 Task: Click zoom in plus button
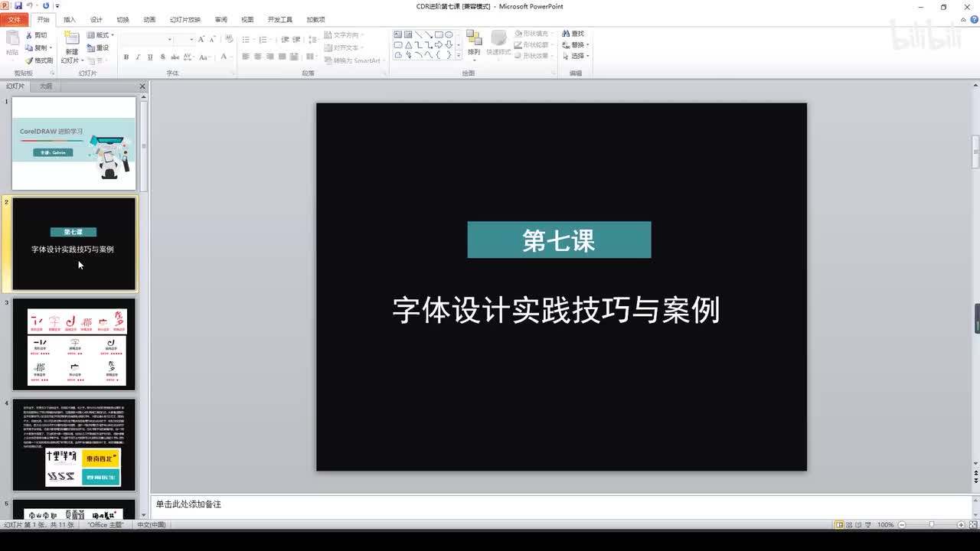tap(961, 525)
